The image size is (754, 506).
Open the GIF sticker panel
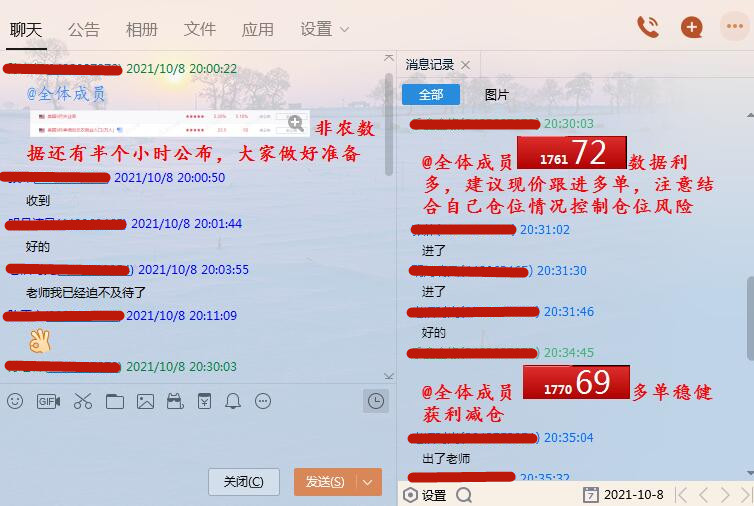(48, 401)
